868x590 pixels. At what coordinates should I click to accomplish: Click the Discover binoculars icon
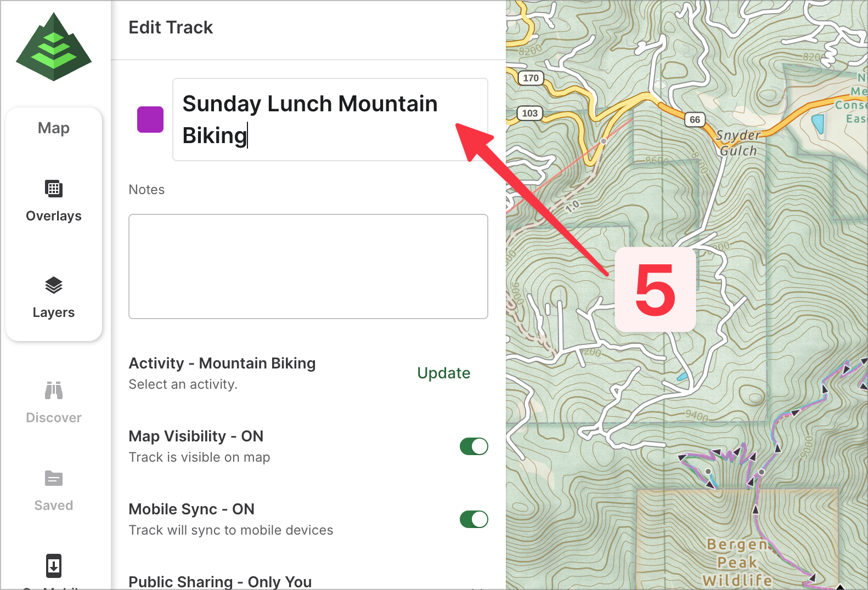53,391
